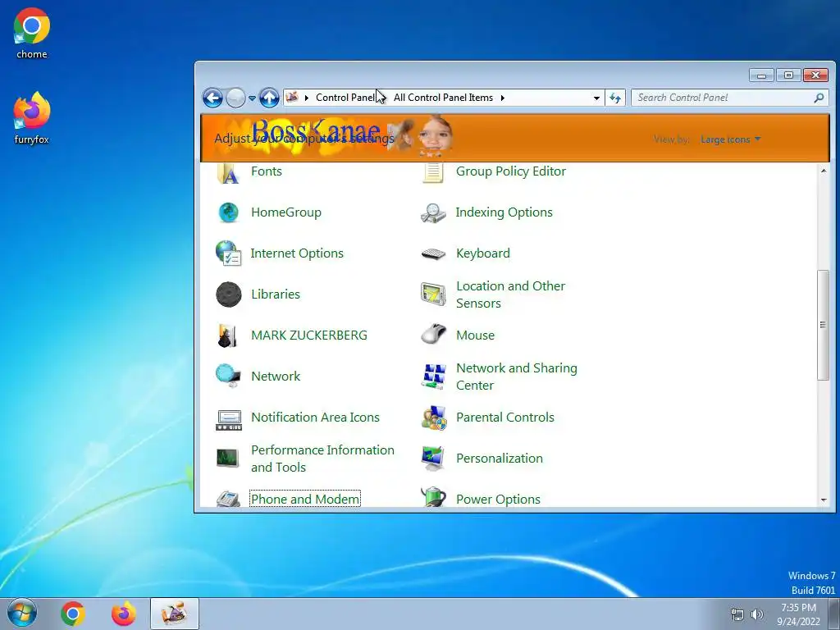Click the Forward navigation button
This screenshot has height=630, width=840.
(x=235, y=98)
